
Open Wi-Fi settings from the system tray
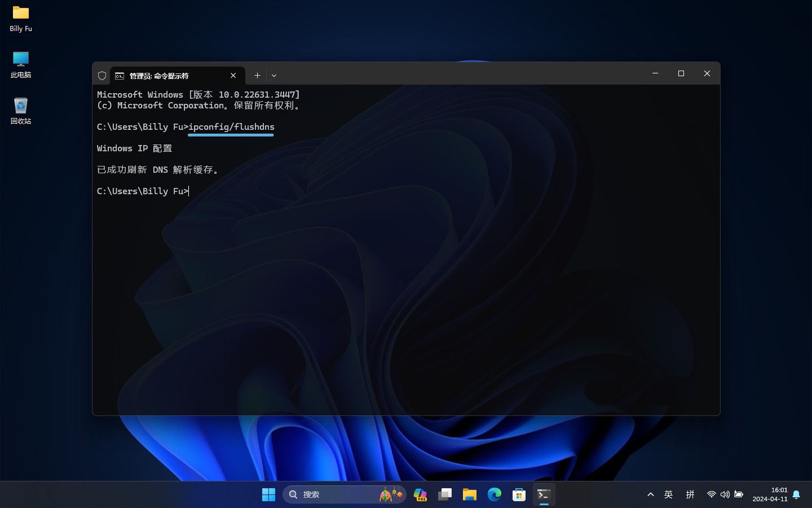point(711,494)
